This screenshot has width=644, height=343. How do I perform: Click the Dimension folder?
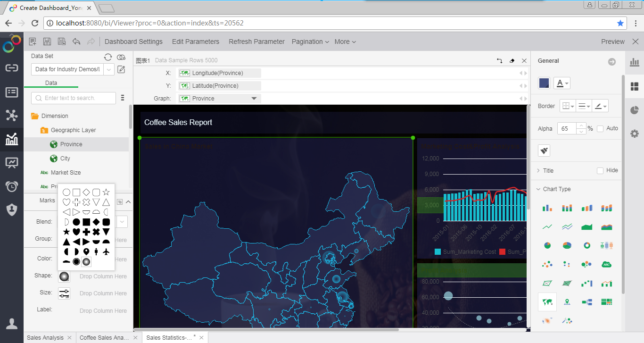[x=55, y=116]
